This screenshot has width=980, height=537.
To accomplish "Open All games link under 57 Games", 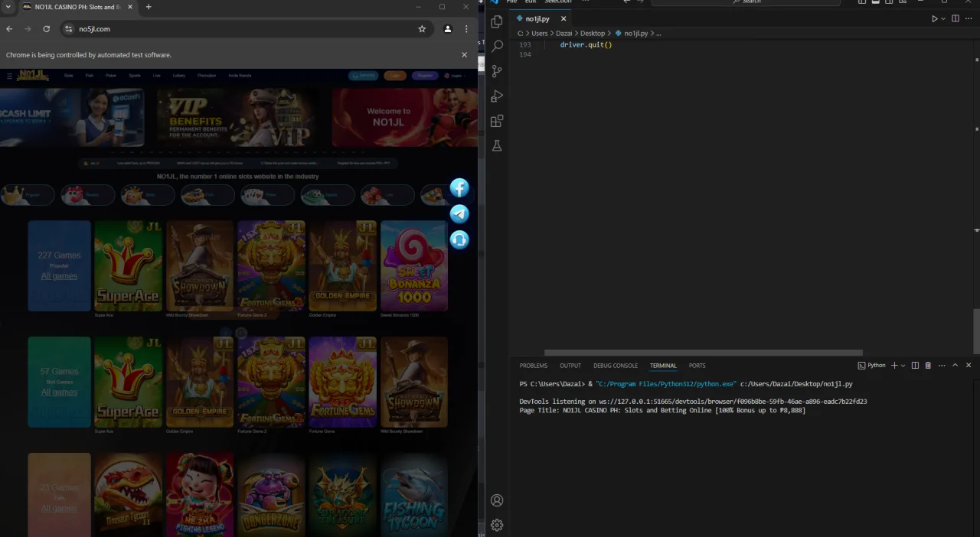I will (59, 392).
